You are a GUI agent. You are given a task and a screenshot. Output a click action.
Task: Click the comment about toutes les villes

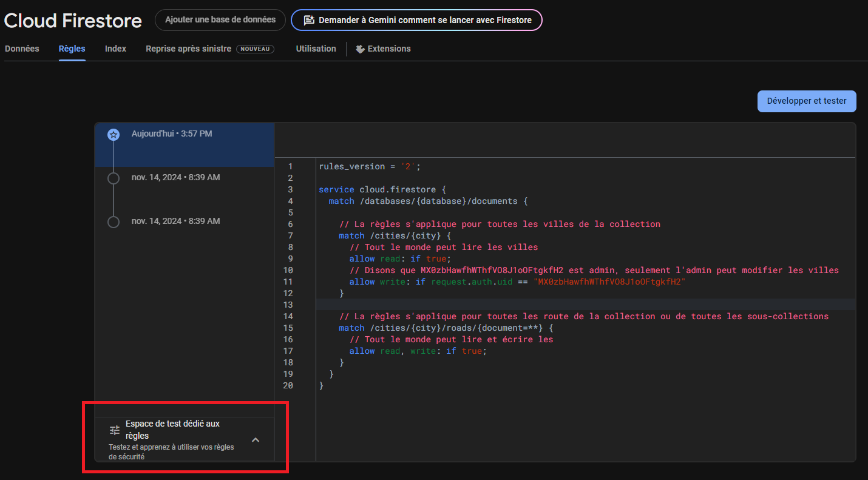500,224
